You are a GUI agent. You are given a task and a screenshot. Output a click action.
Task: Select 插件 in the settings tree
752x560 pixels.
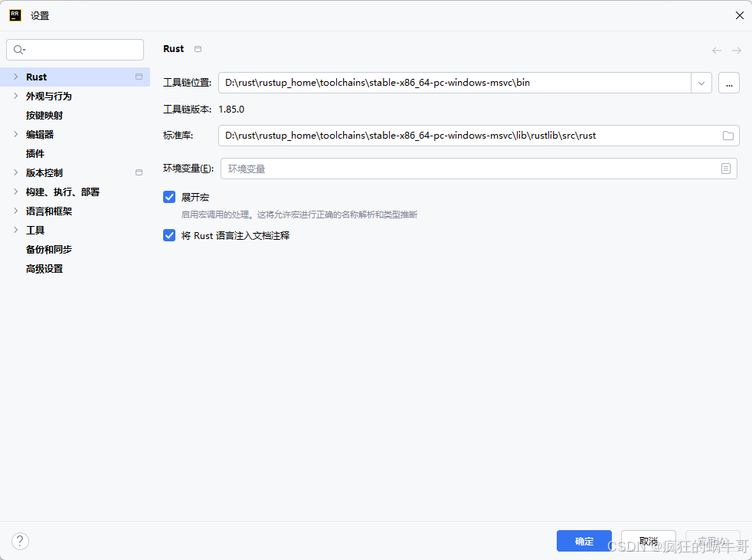tap(35, 153)
